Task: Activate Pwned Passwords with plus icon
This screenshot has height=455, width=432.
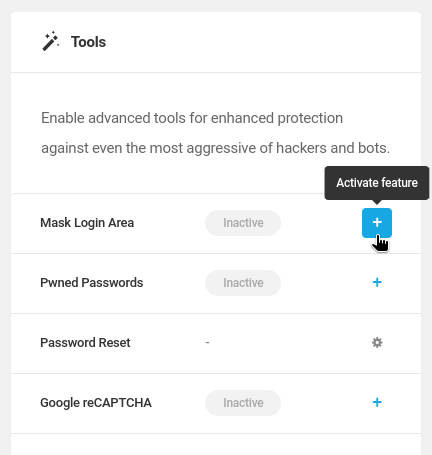Action: coord(377,282)
